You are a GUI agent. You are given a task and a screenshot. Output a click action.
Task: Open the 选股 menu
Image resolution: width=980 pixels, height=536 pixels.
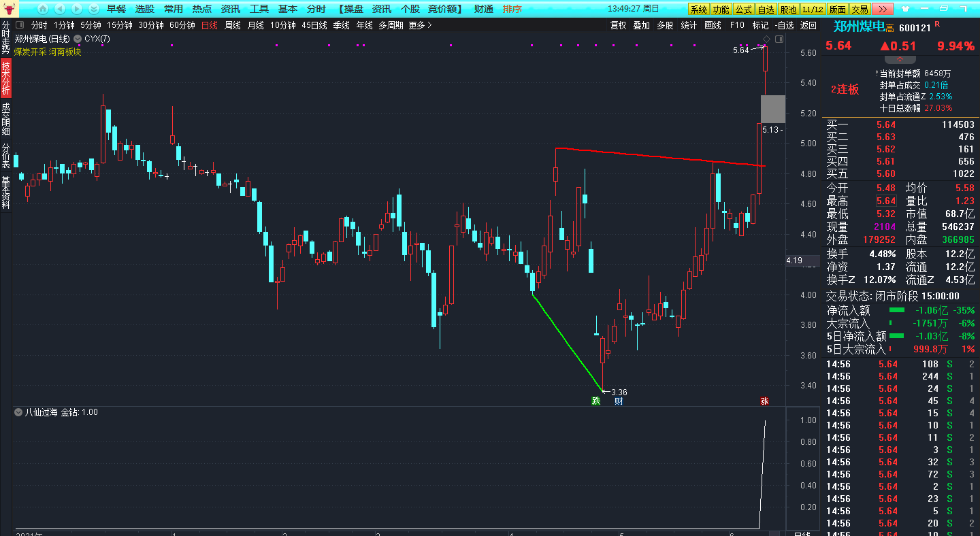tap(144, 9)
